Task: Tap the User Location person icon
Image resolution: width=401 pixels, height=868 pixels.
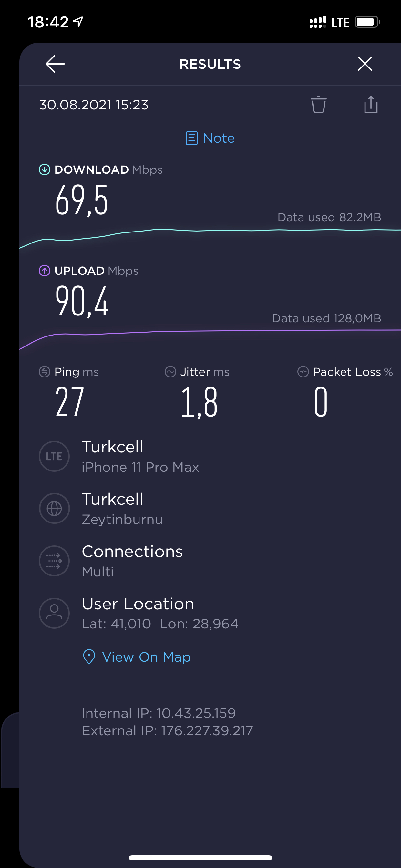Action: point(54,613)
